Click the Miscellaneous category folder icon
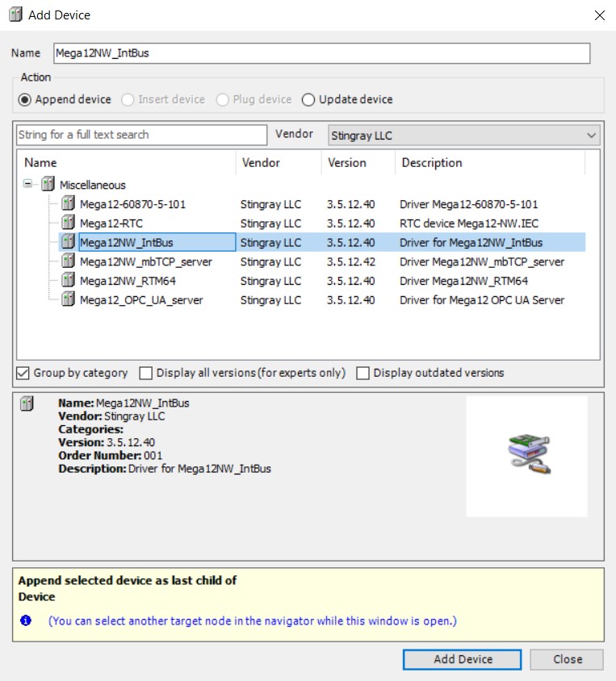This screenshot has width=616, height=681. (x=48, y=185)
